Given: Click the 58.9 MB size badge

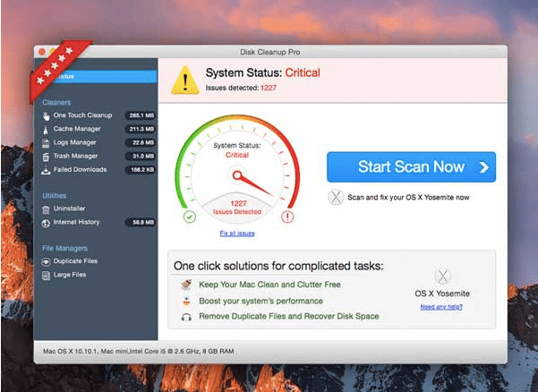Looking at the screenshot, I should [142, 223].
